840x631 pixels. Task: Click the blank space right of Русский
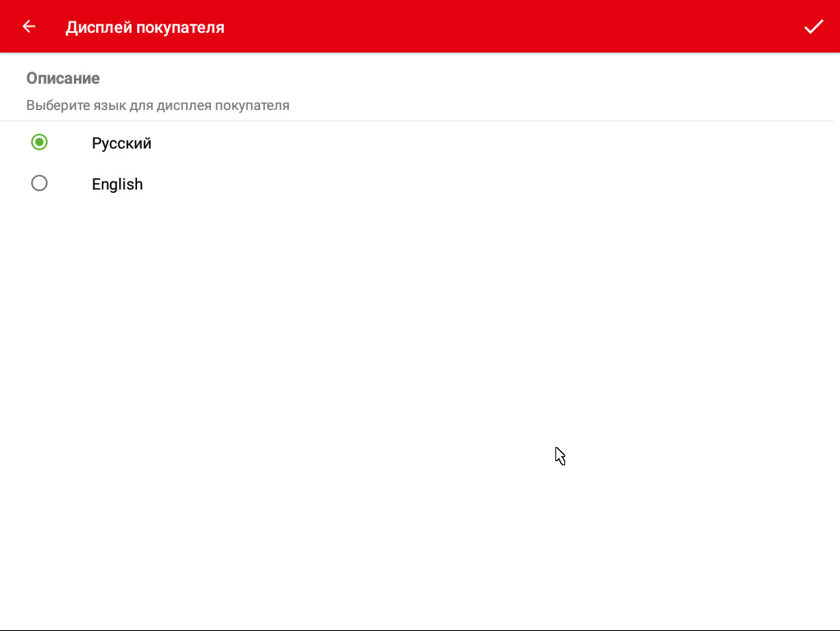[x=492, y=144]
